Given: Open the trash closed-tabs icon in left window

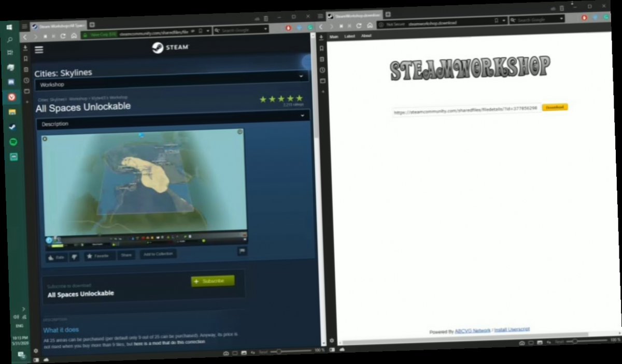Looking at the screenshot, I should coord(266,18).
